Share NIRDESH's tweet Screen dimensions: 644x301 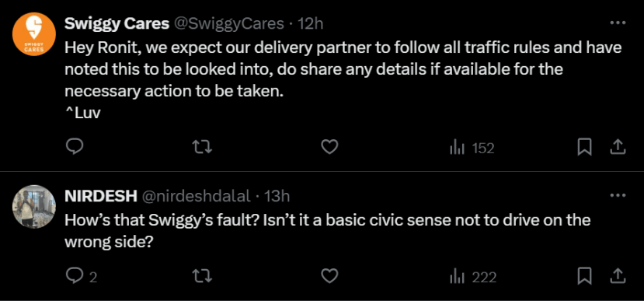pyautogui.click(x=618, y=276)
